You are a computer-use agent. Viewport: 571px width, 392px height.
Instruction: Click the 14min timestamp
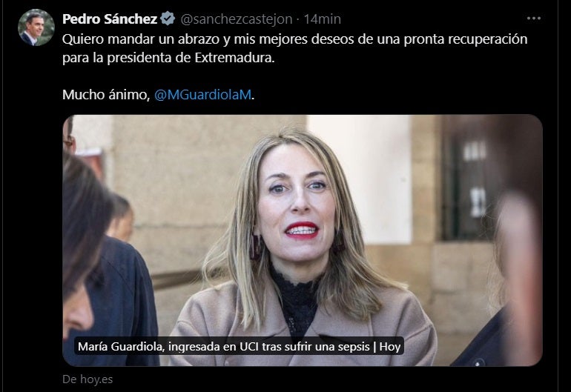(x=323, y=19)
